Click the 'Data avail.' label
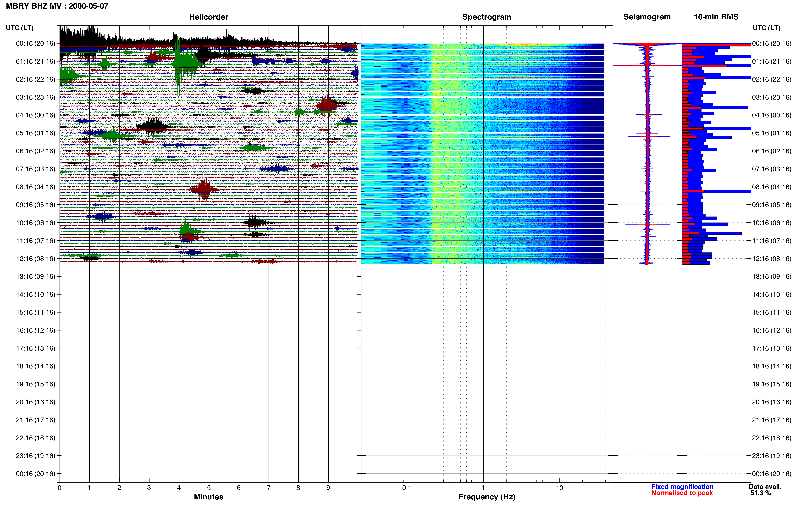The width and height of the screenshot is (812, 508). click(x=765, y=486)
